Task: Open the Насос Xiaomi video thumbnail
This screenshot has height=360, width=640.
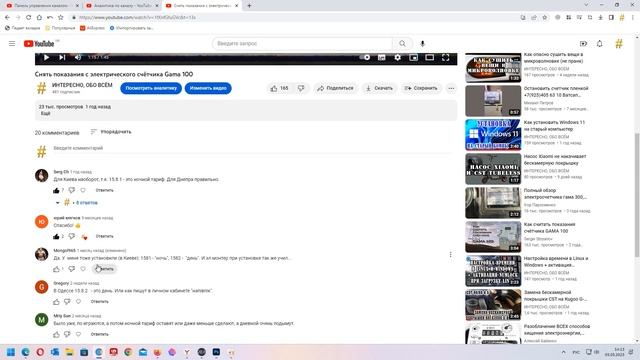Action: click(x=493, y=169)
